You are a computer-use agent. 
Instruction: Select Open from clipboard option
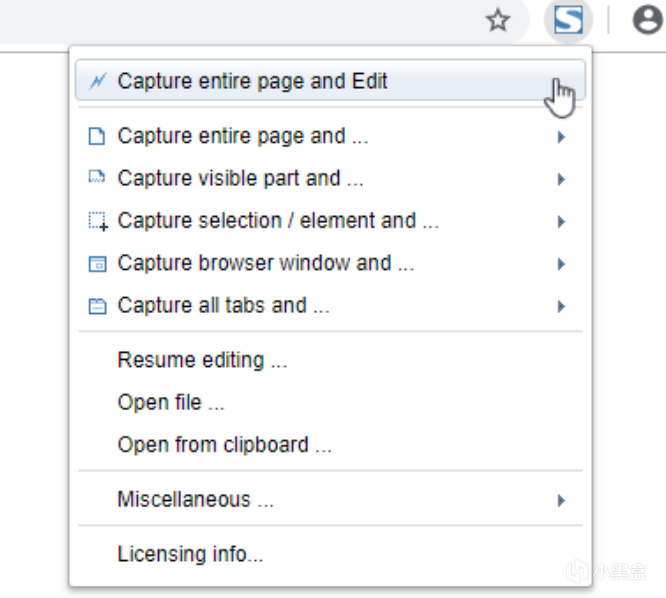224,445
